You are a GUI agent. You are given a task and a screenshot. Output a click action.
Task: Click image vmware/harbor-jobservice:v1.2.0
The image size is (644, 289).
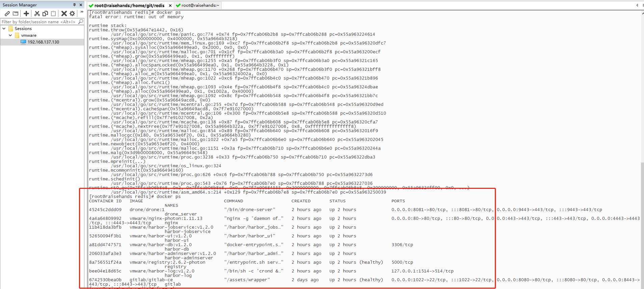pos(171,227)
